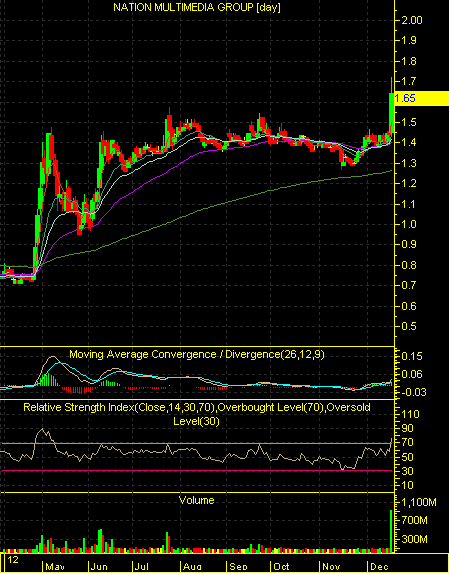The width and height of the screenshot is (449, 573).
Task: Select the Oct marker on the time axis
Action: (282, 567)
